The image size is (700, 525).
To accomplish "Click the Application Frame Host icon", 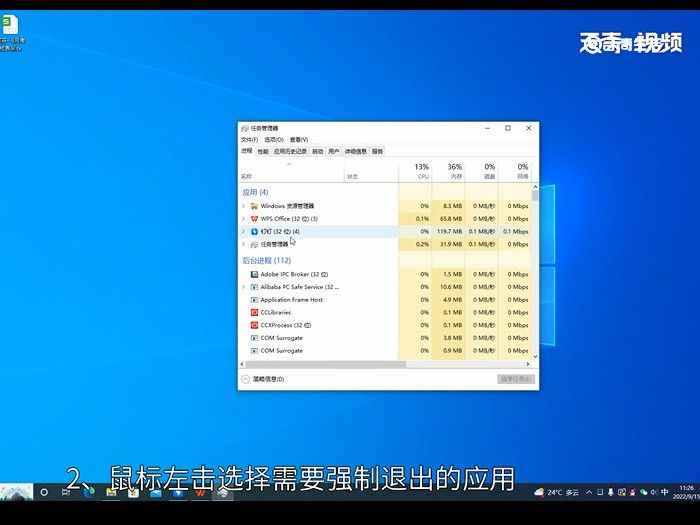I will click(254, 300).
